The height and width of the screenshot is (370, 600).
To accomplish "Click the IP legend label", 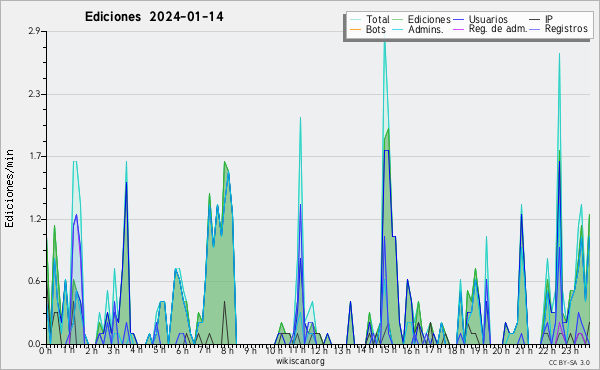I will [549, 19].
